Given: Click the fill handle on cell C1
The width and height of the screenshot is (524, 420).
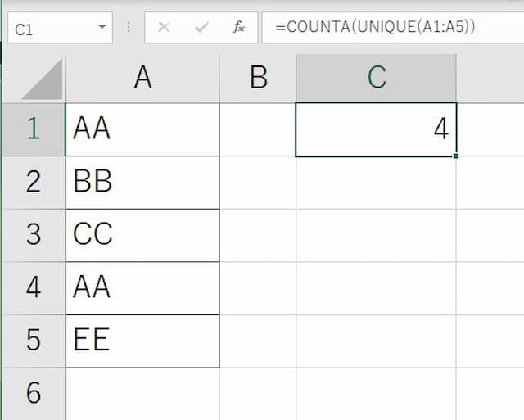Looking at the screenshot, I should (x=455, y=156).
